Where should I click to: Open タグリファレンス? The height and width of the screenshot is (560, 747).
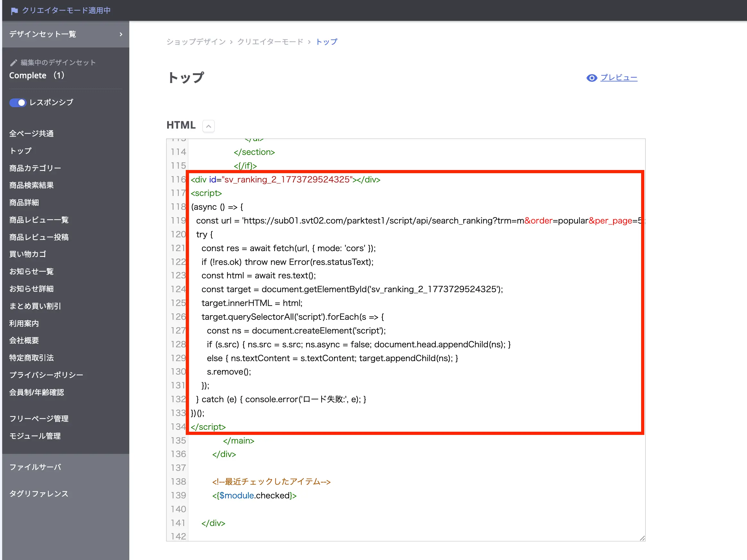(x=39, y=494)
